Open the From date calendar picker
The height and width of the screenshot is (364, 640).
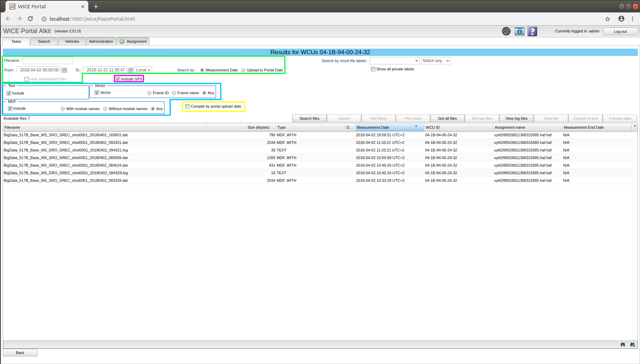(x=64, y=70)
